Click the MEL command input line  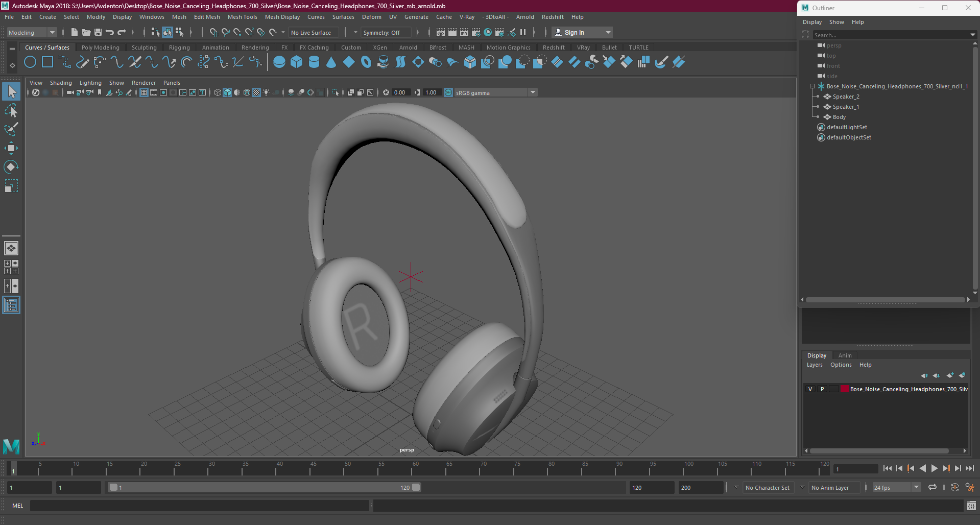coord(199,506)
